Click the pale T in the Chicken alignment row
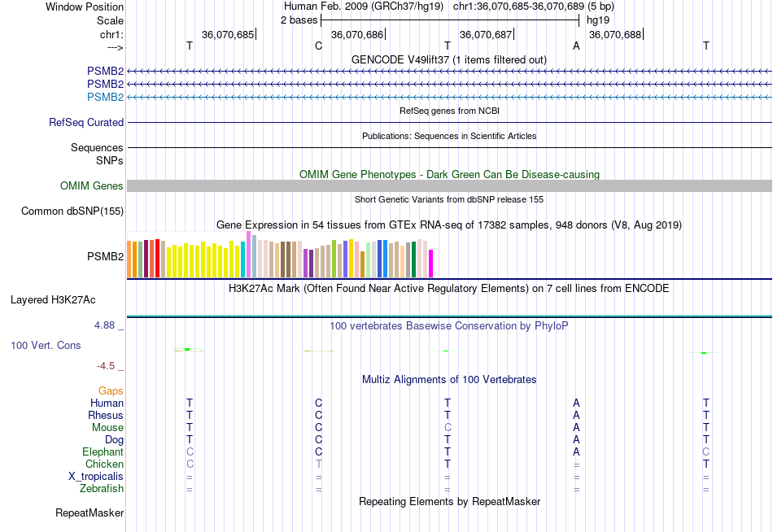Viewport: 773px width, 532px height. click(x=318, y=464)
